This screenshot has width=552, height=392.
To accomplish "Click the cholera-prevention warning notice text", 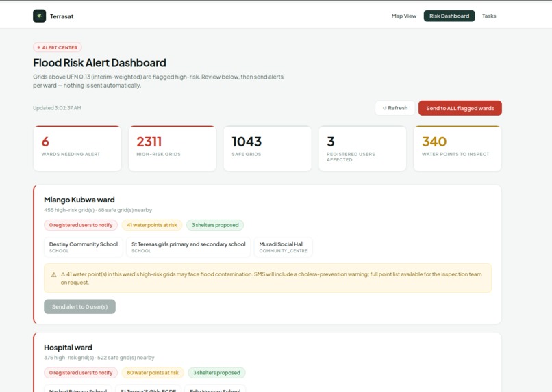I will pyautogui.click(x=271, y=278).
